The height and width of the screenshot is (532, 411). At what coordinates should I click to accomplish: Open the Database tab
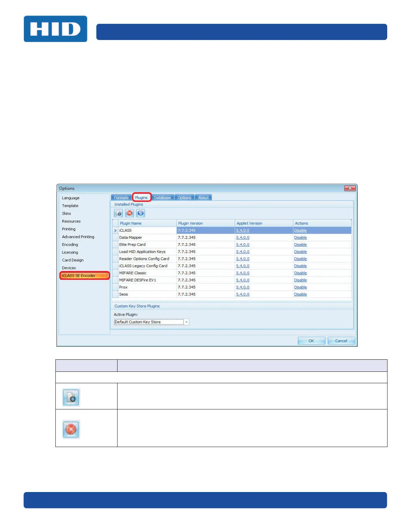coord(163,197)
